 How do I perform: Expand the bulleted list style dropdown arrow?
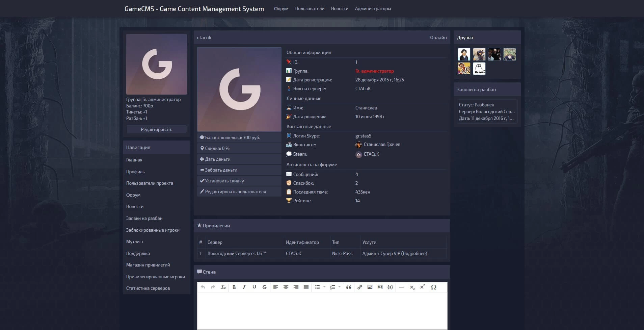click(324, 287)
